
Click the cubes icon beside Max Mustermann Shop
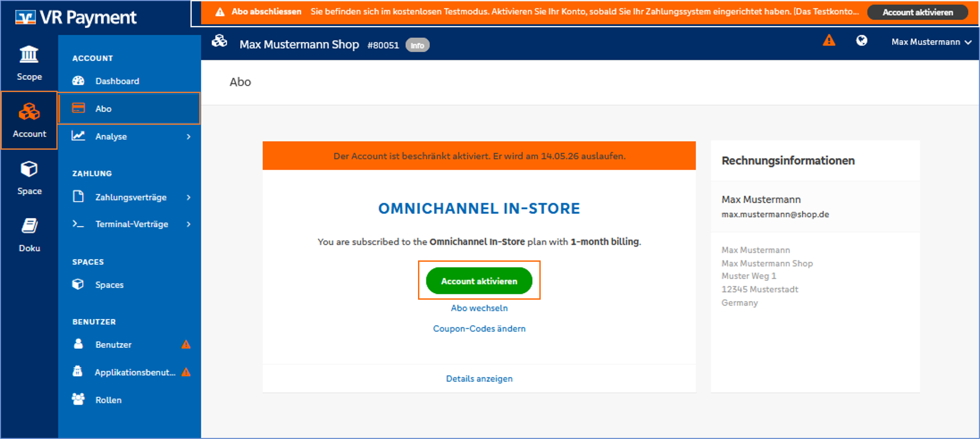[220, 41]
